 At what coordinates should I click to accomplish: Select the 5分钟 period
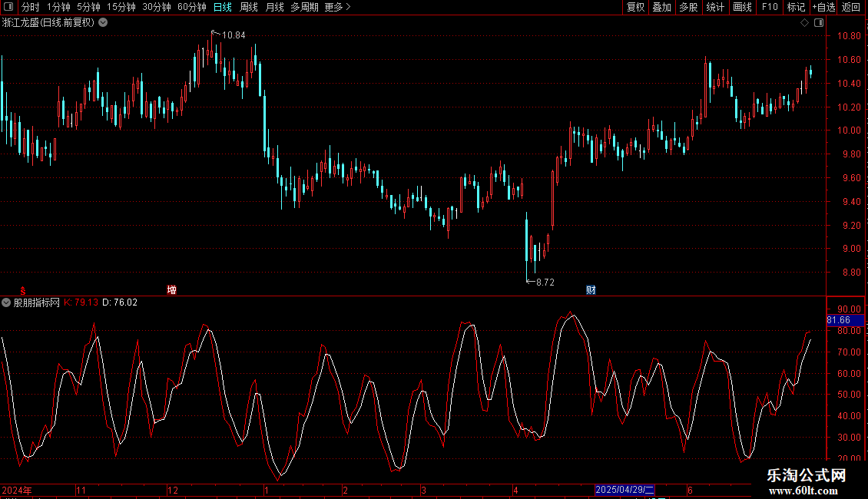88,7
